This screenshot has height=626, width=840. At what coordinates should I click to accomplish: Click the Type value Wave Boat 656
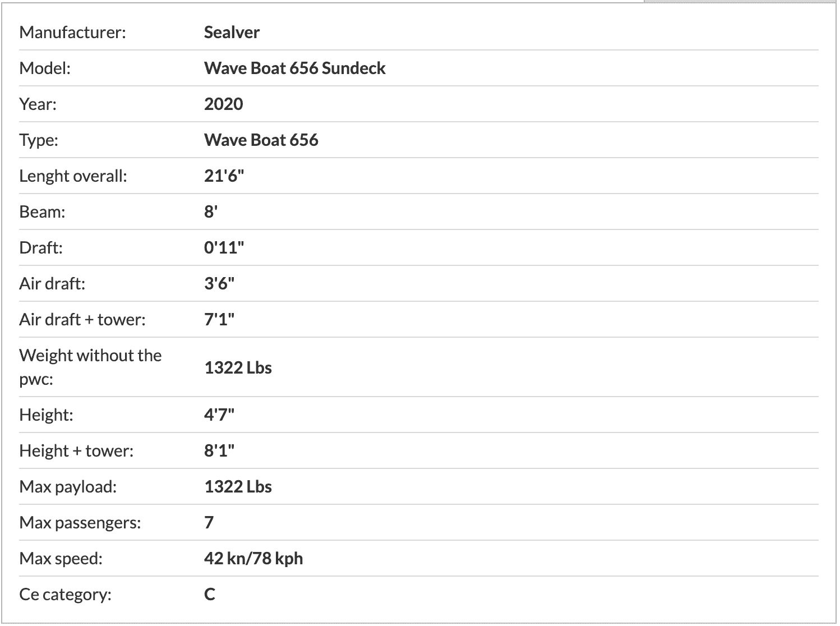pos(261,140)
